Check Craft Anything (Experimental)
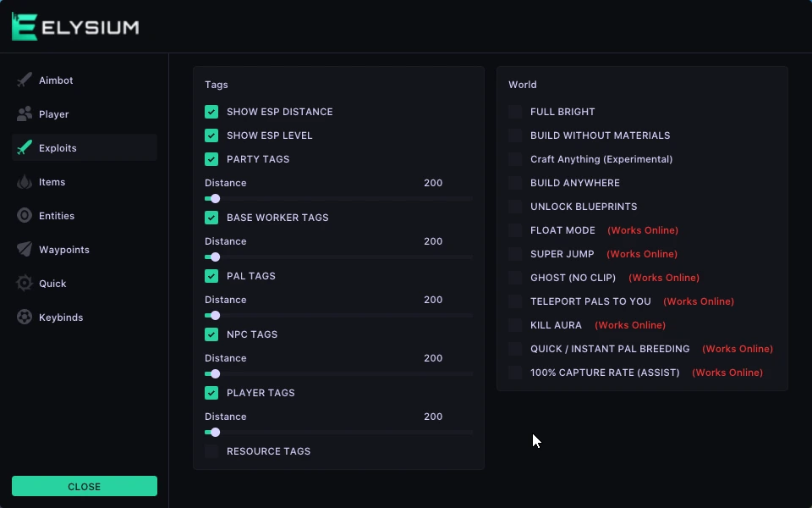Viewport: 812px width, 508px height. [515, 159]
